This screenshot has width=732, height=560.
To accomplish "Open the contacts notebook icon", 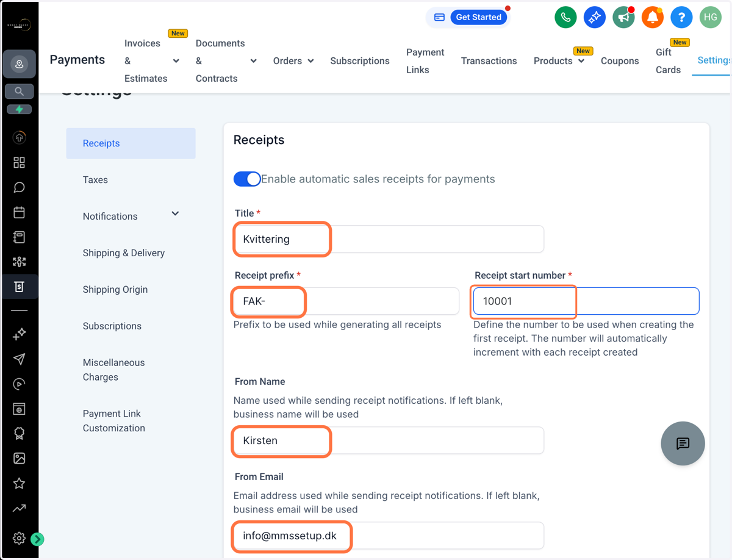I will (x=19, y=237).
